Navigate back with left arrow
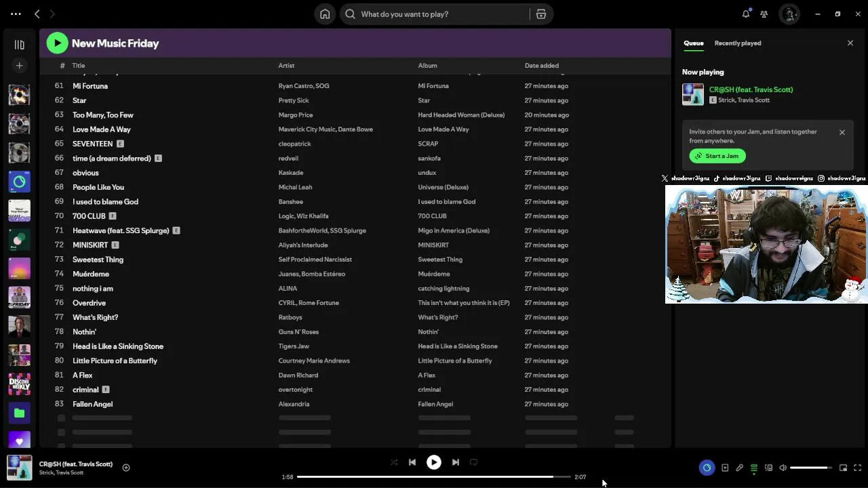868x488 pixels. coord(37,14)
